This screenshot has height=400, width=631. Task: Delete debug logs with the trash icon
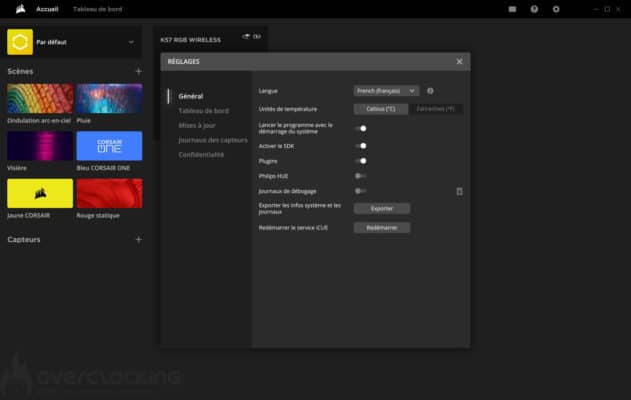click(459, 191)
